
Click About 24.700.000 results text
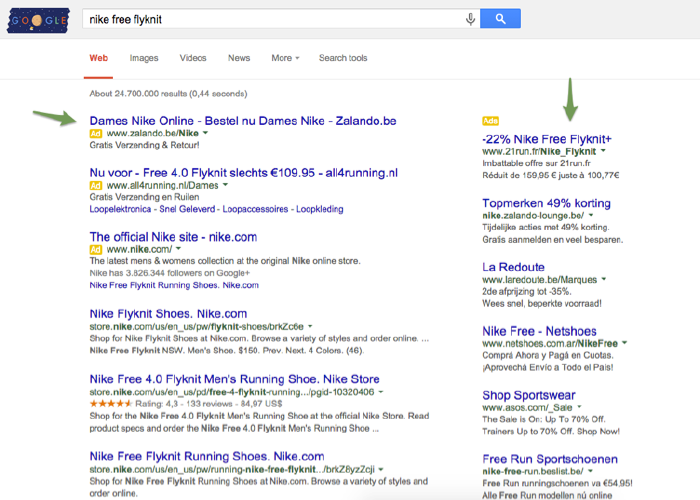[x=168, y=94]
